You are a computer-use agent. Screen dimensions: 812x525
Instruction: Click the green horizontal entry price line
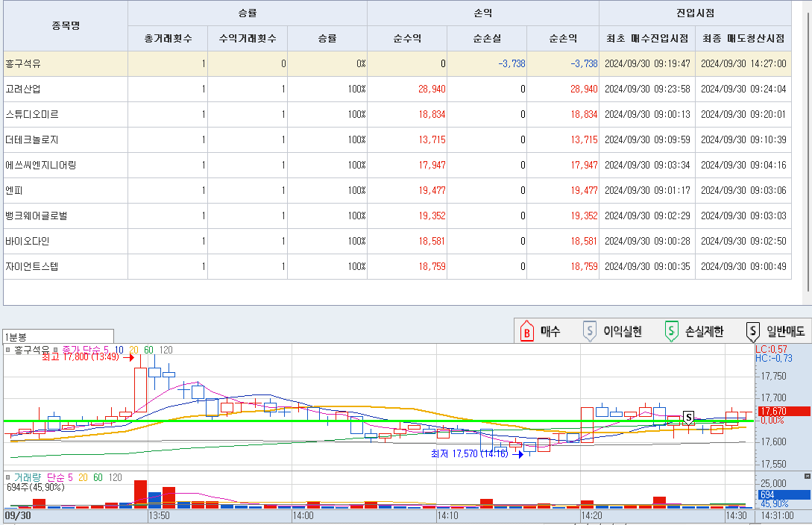point(379,421)
